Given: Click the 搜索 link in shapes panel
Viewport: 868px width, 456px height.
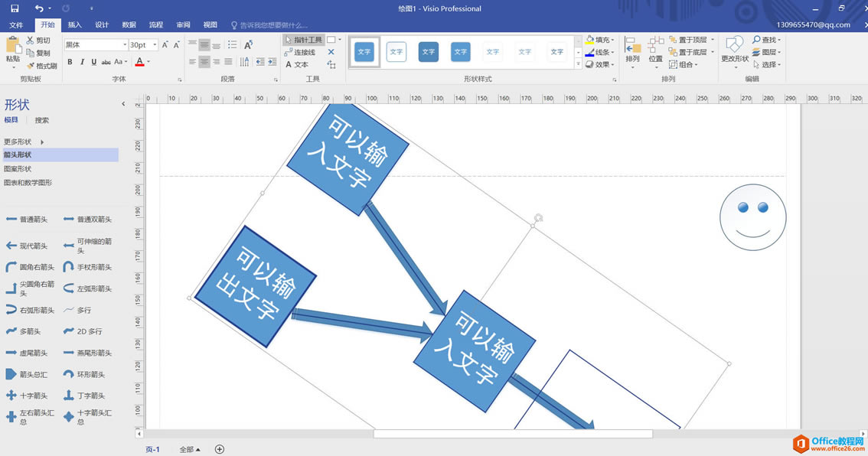Looking at the screenshot, I should 41,120.
